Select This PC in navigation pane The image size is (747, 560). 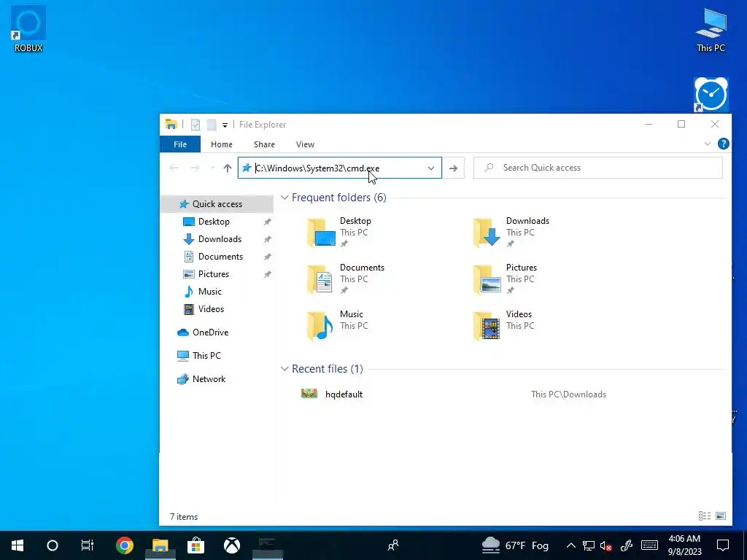(x=206, y=355)
